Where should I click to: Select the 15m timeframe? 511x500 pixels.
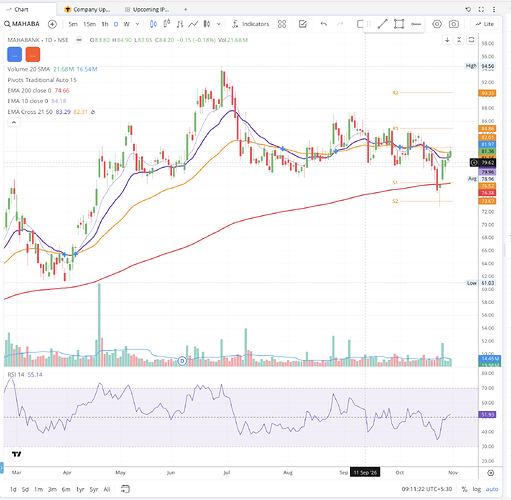[89, 24]
